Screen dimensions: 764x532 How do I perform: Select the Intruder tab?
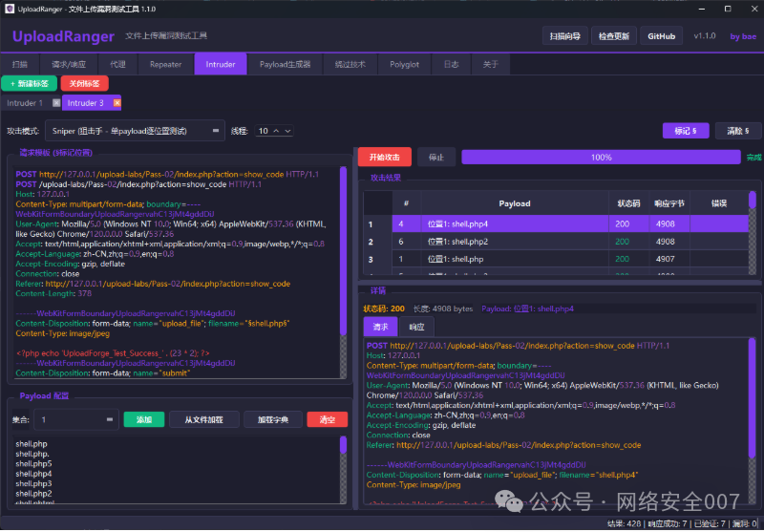[x=221, y=64]
